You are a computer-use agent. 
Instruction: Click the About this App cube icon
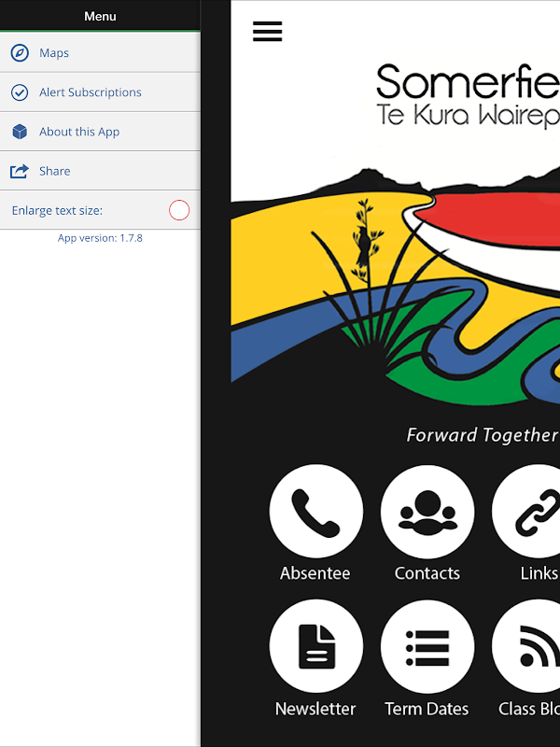tap(20, 132)
